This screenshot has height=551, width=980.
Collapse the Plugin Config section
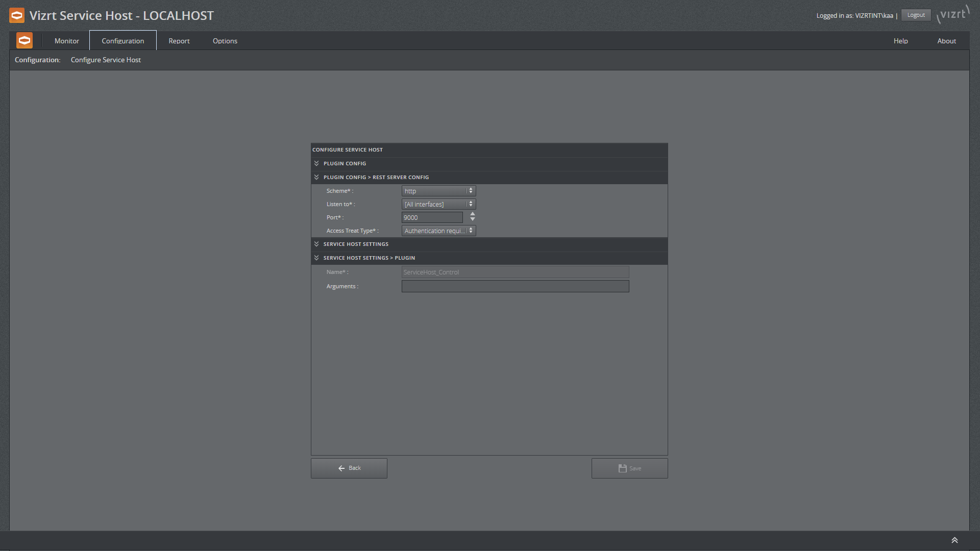(x=316, y=163)
